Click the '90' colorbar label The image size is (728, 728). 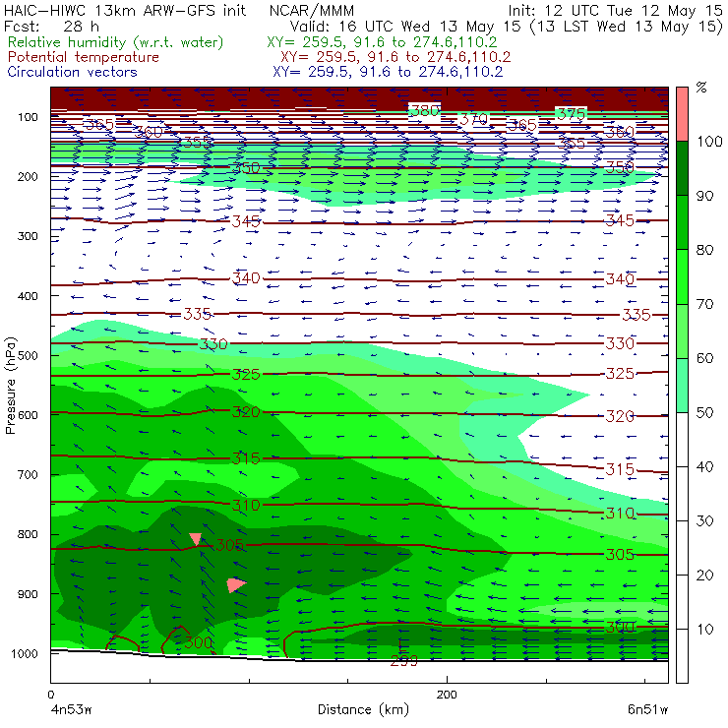point(704,196)
